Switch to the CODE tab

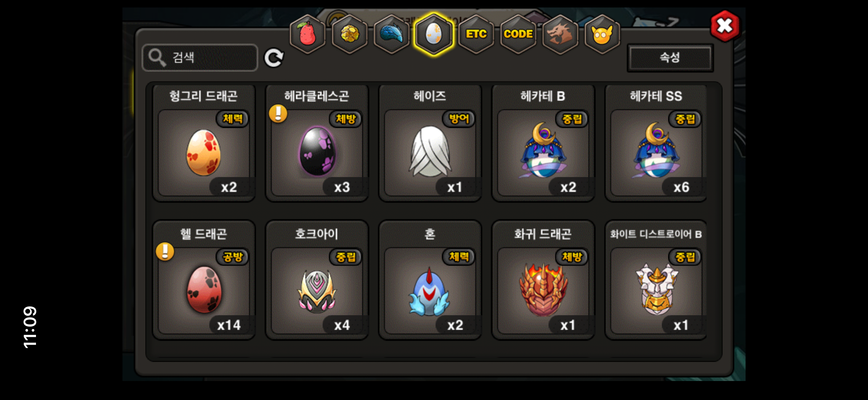click(x=518, y=34)
